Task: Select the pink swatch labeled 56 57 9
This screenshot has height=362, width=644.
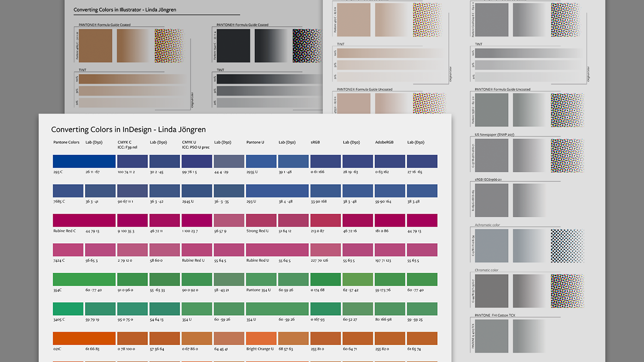Action: [229, 220]
